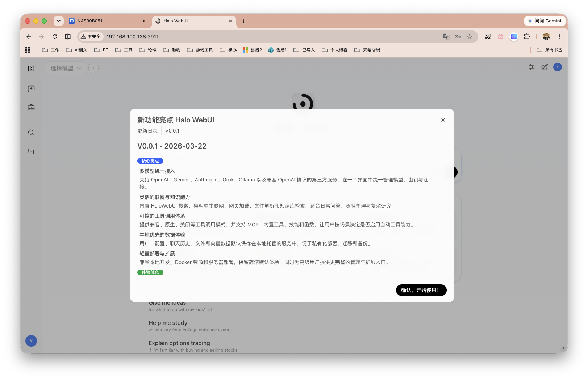Open the PT bookmarks folder
The image size is (588, 380).
tap(101, 50)
